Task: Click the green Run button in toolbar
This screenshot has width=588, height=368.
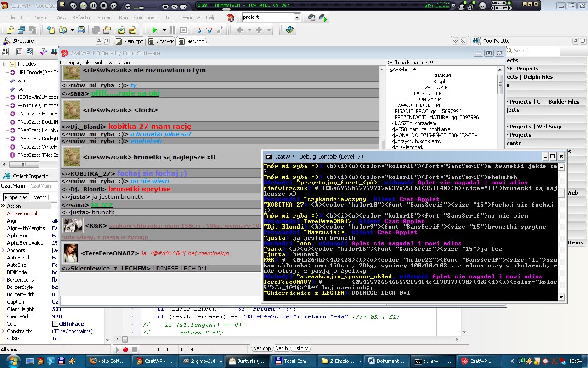Action: click(x=154, y=30)
